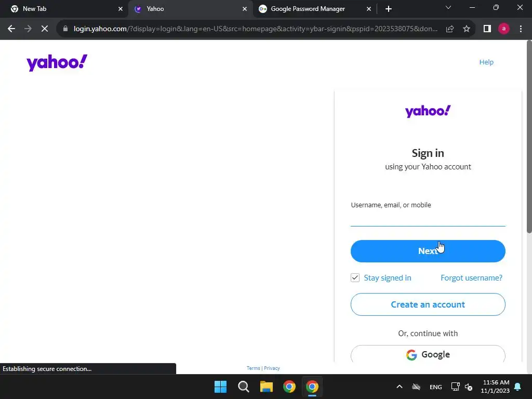Open the Forgot username? link

(x=471, y=278)
